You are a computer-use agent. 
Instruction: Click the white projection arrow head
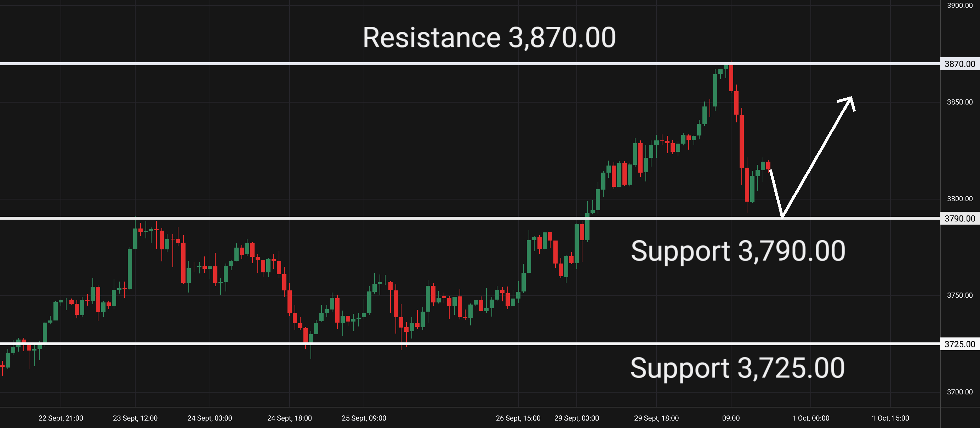coord(848,103)
